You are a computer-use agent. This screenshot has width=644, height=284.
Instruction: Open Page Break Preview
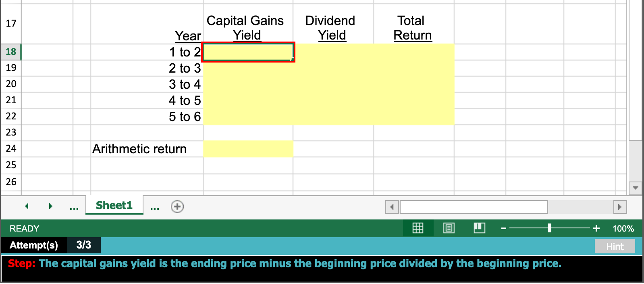click(480, 228)
